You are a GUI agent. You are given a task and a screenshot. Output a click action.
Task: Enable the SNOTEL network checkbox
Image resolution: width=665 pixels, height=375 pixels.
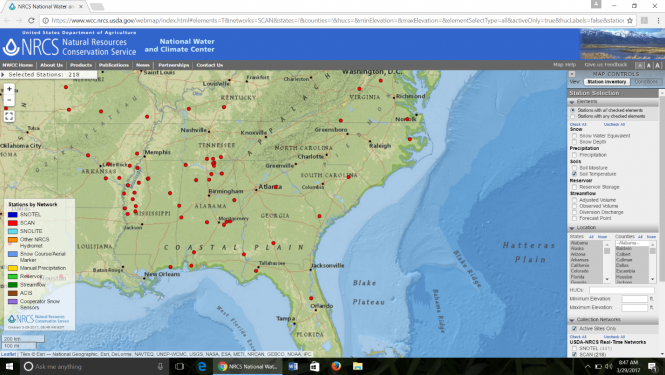(575, 348)
